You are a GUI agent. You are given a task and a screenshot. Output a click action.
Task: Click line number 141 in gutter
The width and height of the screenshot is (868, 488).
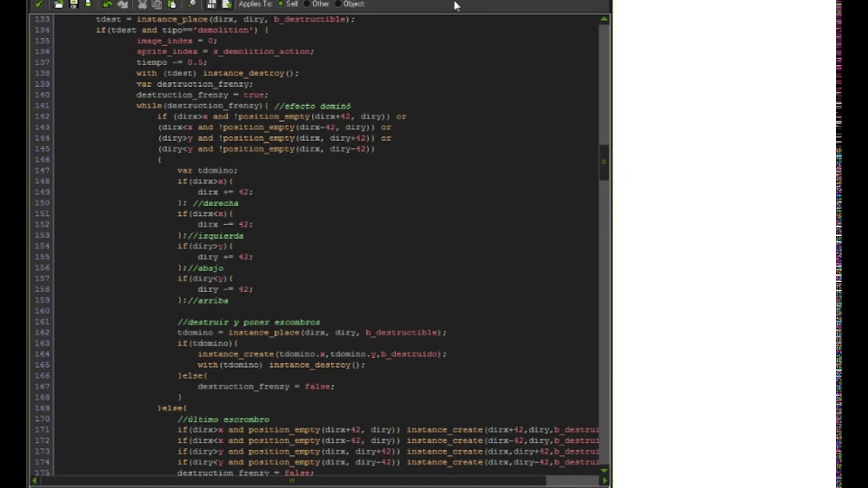click(x=42, y=106)
